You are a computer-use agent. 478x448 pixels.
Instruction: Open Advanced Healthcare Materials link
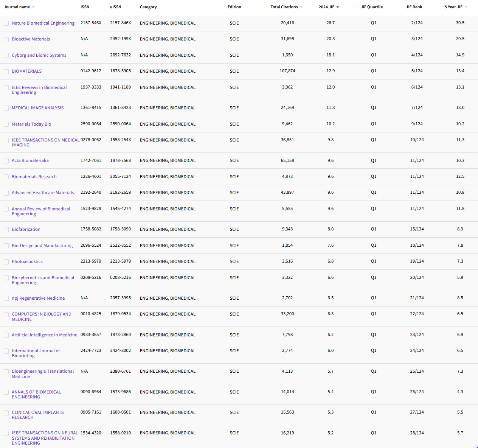(43, 193)
